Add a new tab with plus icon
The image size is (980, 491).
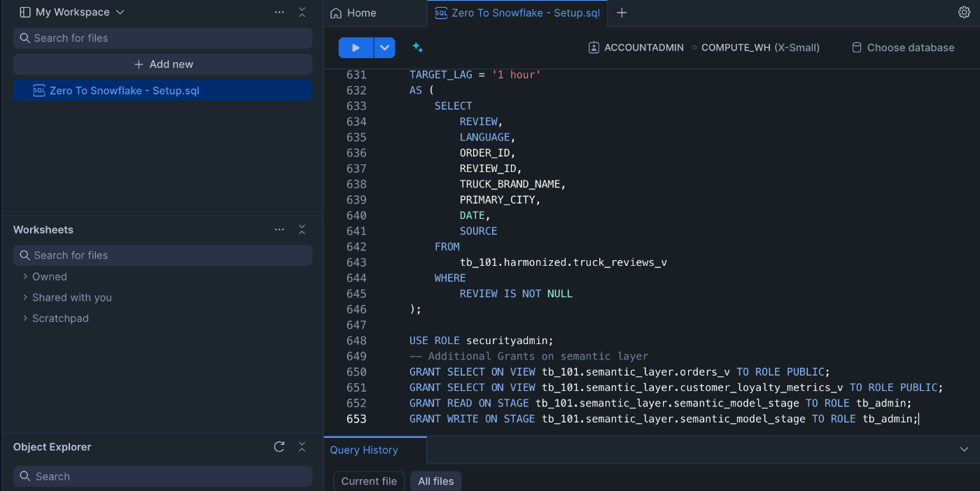coord(622,13)
